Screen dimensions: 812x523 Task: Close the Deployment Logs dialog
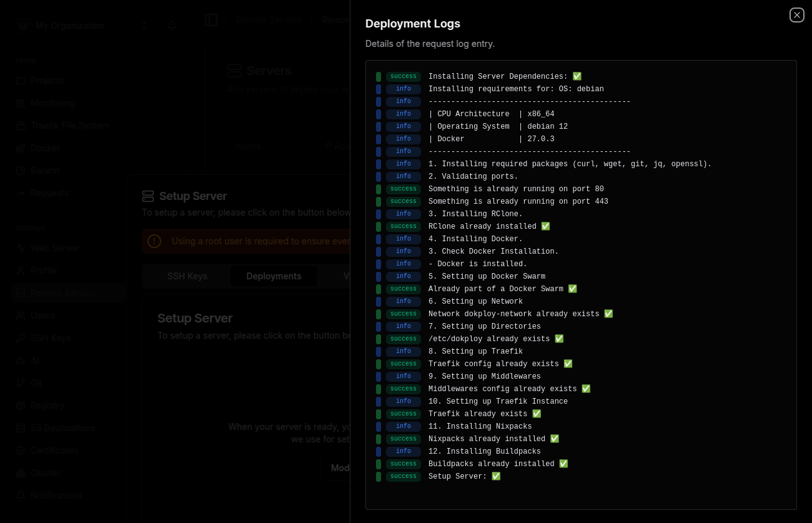tap(797, 15)
